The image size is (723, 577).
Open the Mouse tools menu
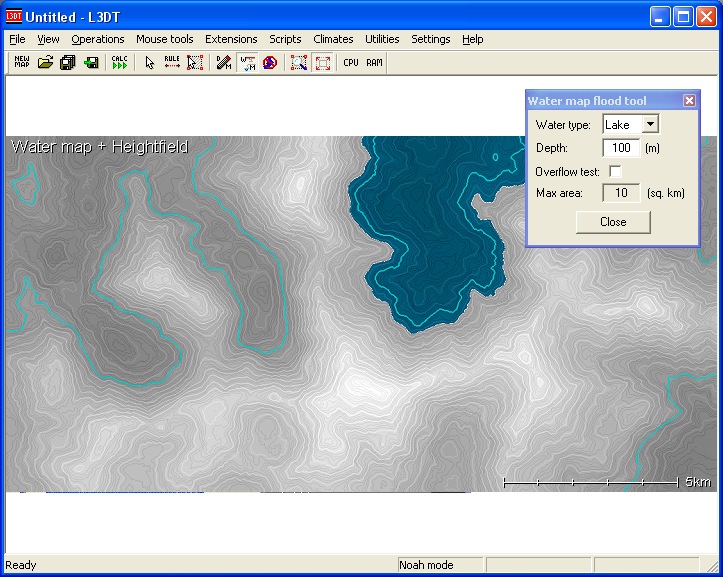165,39
